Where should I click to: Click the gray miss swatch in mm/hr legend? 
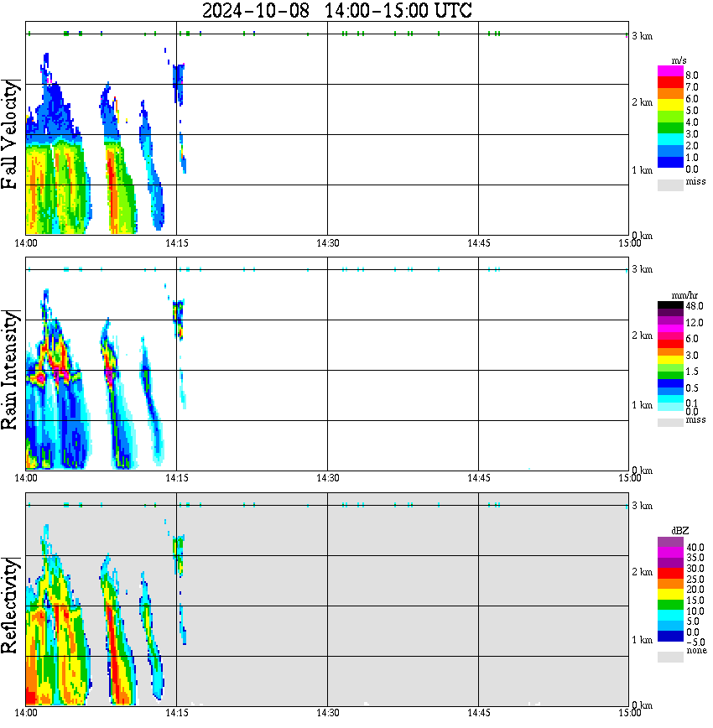coord(670,423)
